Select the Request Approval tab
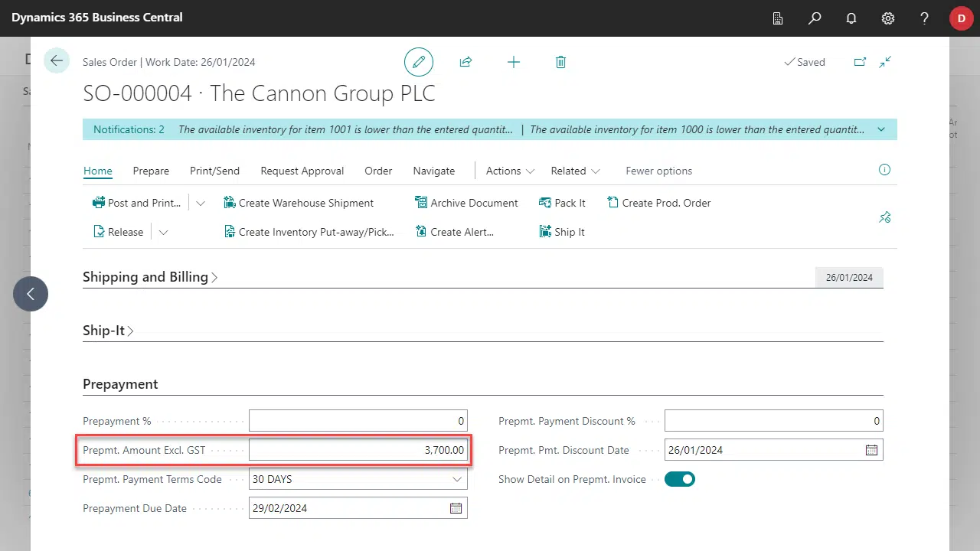980x551 pixels. point(302,171)
